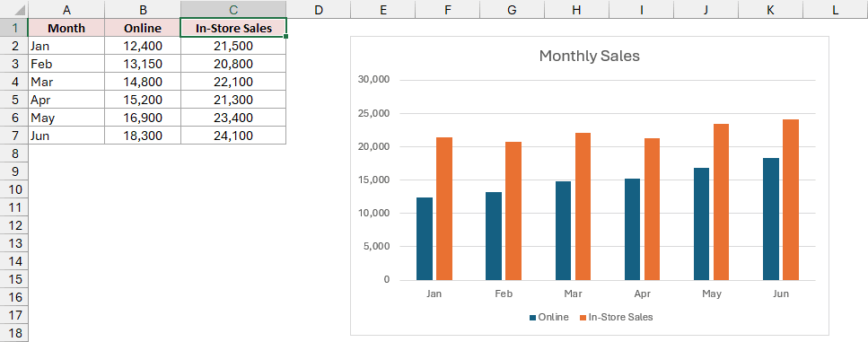868x342 pixels.
Task: Click cell with value 15,200
Action: click(x=143, y=100)
